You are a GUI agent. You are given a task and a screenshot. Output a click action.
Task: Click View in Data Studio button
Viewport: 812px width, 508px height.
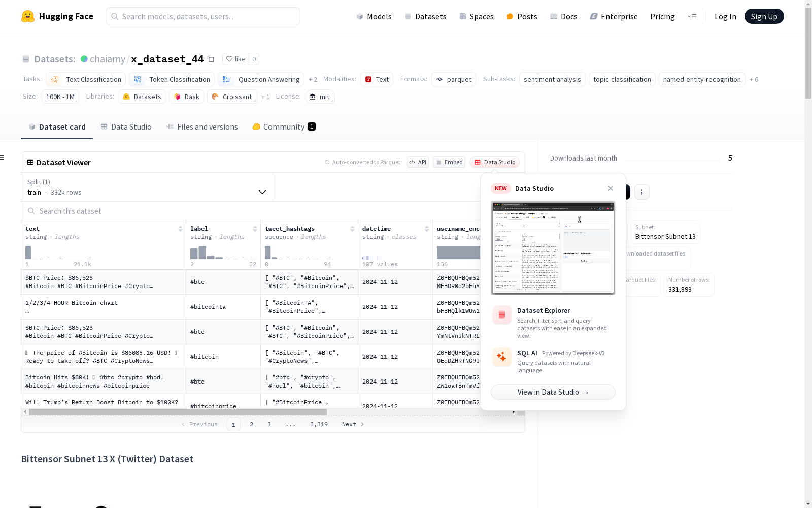coord(553,392)
